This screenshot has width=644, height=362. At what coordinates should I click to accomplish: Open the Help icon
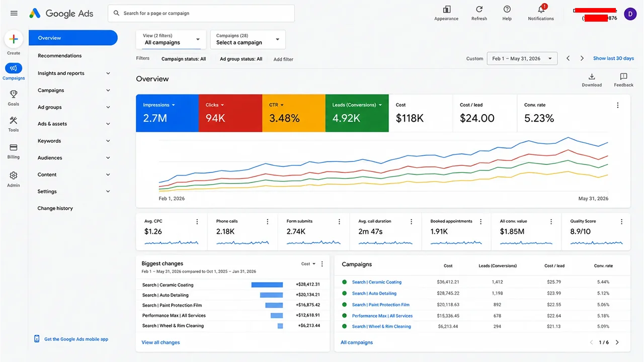[507, 10]
